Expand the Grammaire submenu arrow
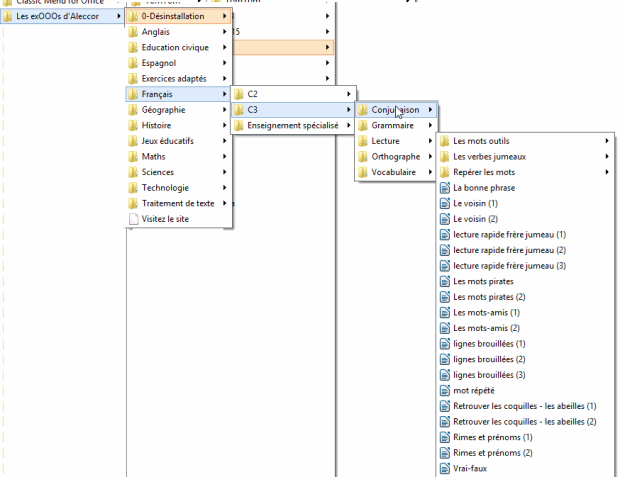This screenshot has width=620, height=477. (430, 125)
